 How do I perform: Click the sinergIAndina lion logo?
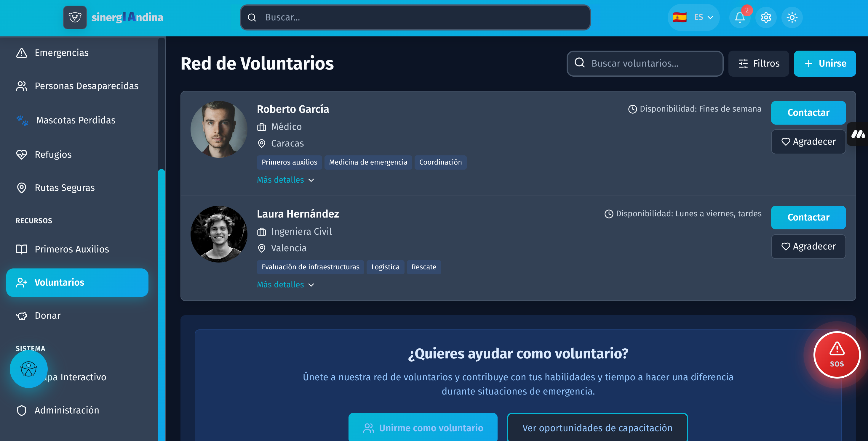(x=75, y=17)
